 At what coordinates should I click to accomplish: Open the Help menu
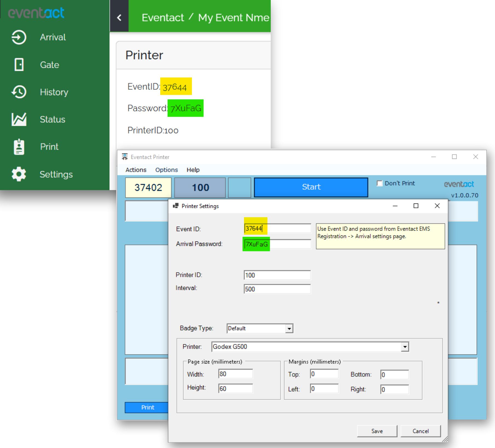[193, 170]
